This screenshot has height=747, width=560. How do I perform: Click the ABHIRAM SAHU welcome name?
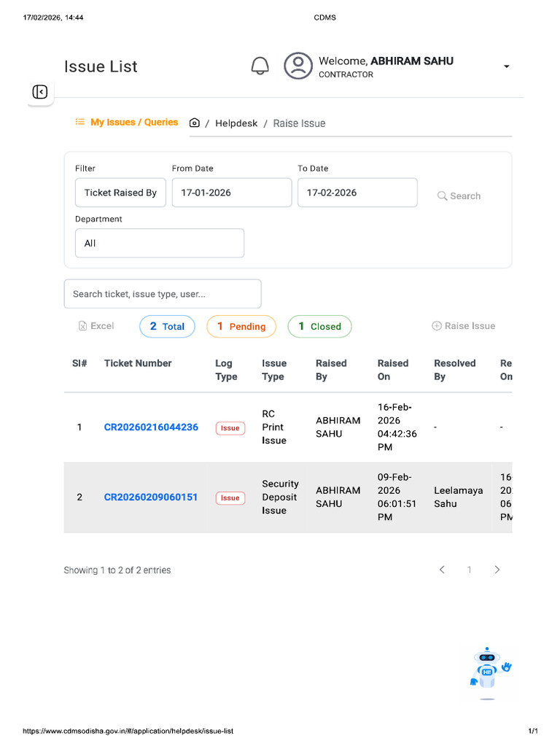(412, 61)
